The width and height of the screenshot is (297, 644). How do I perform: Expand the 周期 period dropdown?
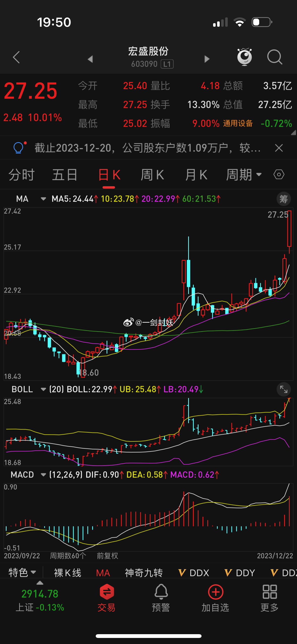pyautogui.click(x=244, y=175)
